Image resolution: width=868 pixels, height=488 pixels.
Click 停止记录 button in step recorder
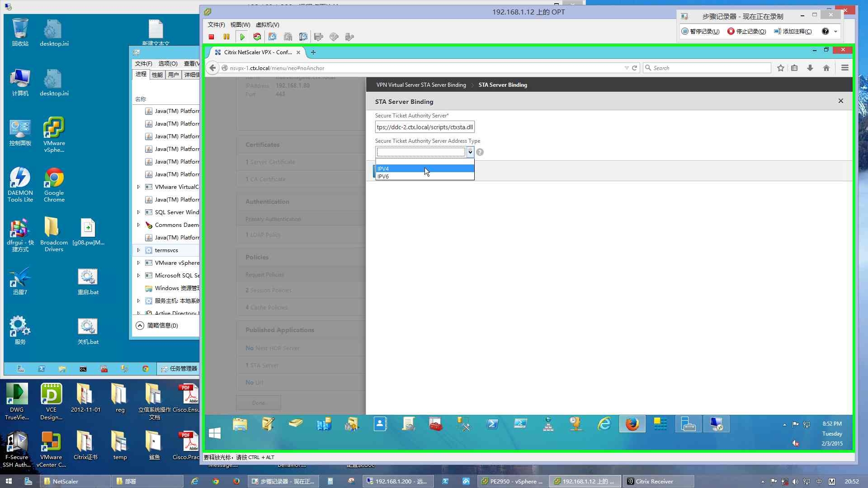747,32
